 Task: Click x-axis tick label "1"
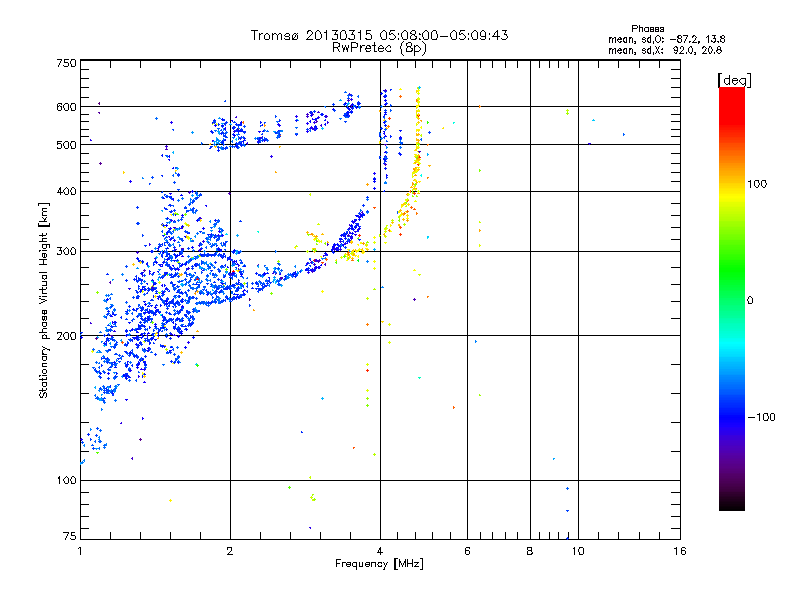pyautogui.click(x=80, y=551)
